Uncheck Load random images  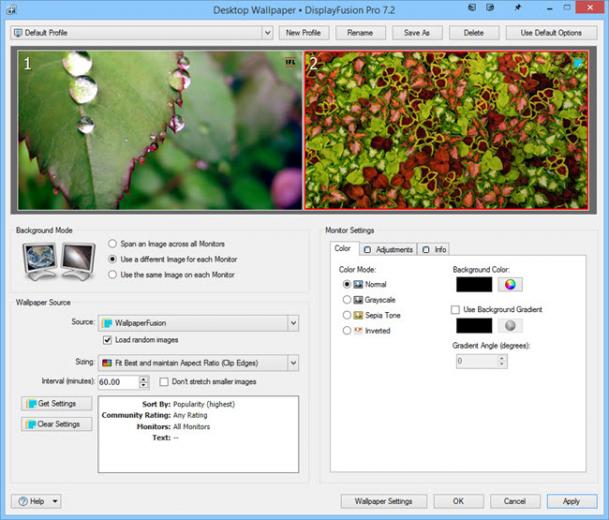[x=107, y=340]
